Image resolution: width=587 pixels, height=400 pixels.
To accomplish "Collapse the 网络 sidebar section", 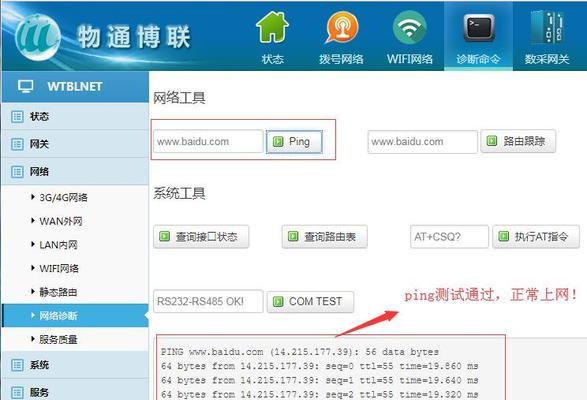I will (x=75, y=172).
